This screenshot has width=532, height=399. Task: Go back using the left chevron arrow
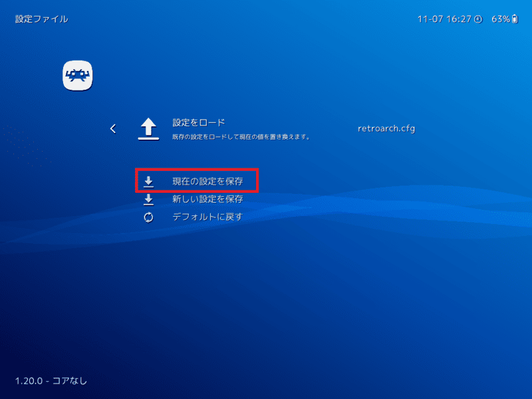(113, 128)
